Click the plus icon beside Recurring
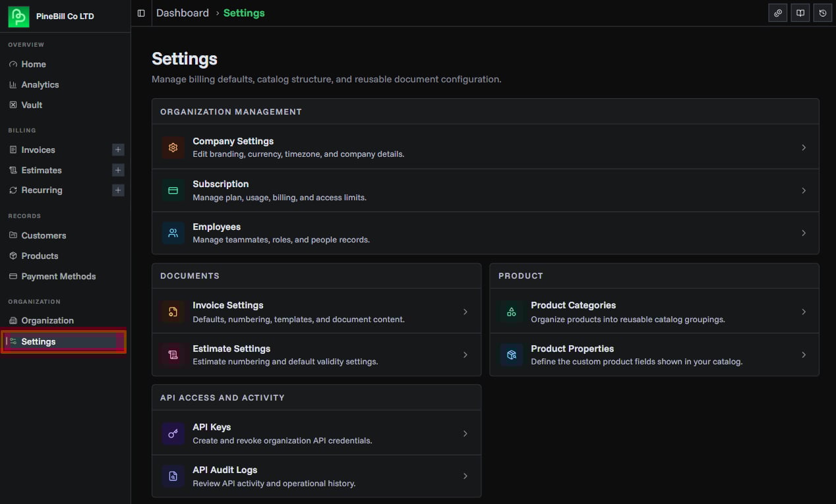This screenshot has width=836, height=504. click(x=118, y=190)
